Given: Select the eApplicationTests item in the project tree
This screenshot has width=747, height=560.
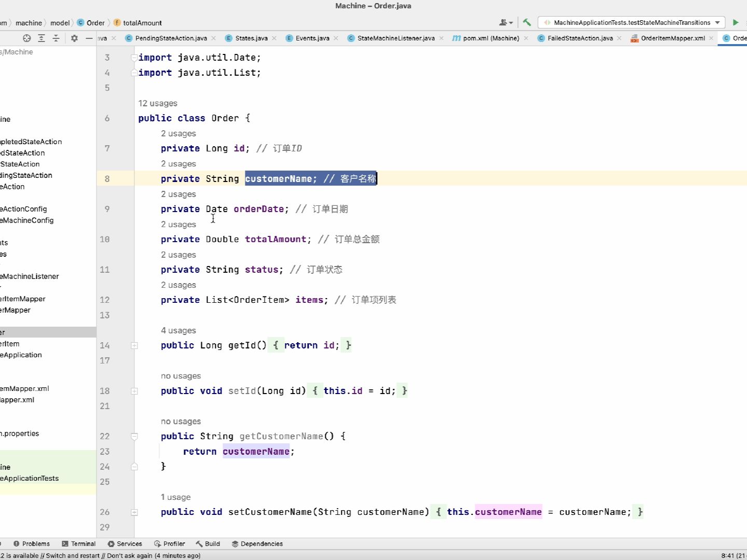Looking at the screenshot, I should point(30,479).
